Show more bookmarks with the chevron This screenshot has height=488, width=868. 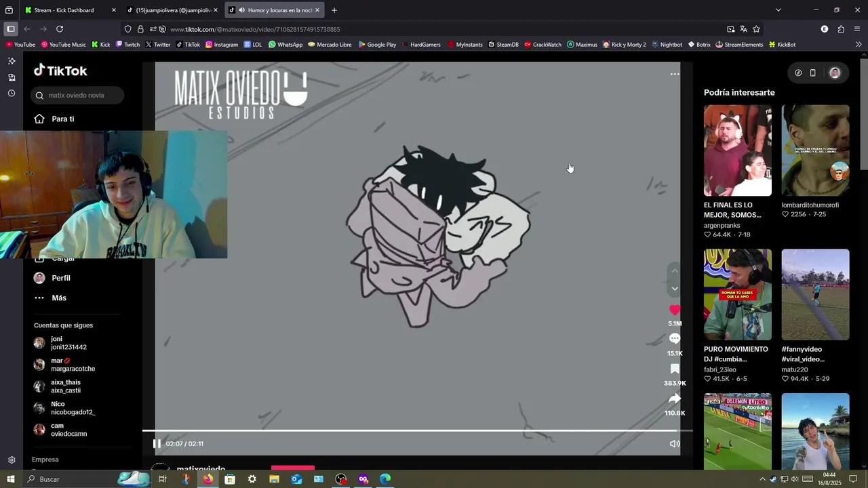point(859,45)
